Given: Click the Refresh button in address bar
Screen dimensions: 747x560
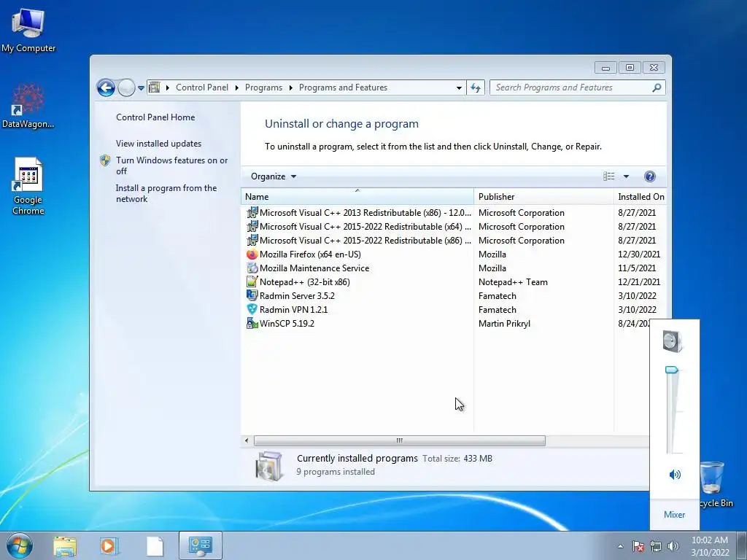Looking at the screenshot, I should click(476, 87).
